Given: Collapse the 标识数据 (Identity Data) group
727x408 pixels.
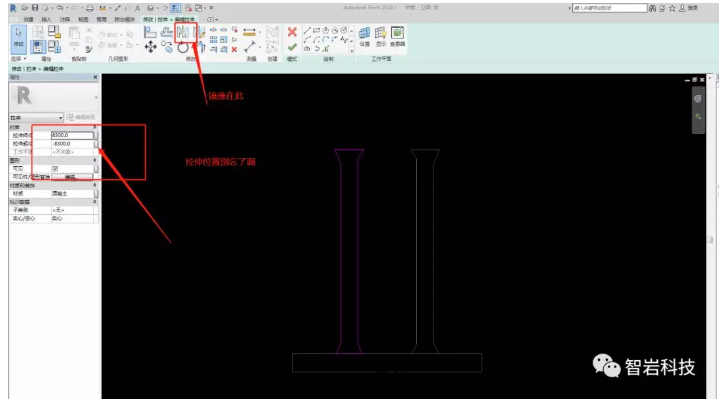Looking at the screenshot, I should 95,202.
